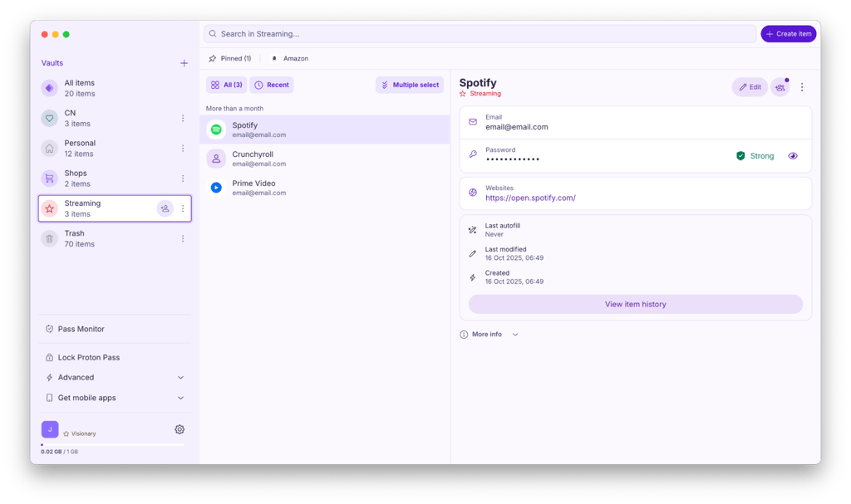Viewport: 851px width, 504px height.
Task: Expand the Get mobile apps section
Action: coord(115,398)
